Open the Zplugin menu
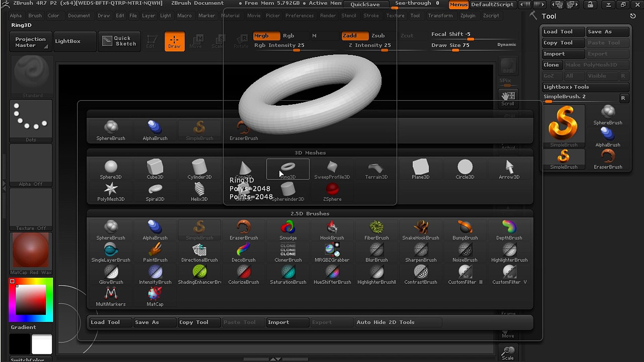Viewport: 644px width, 362px height. coord(468,15)
